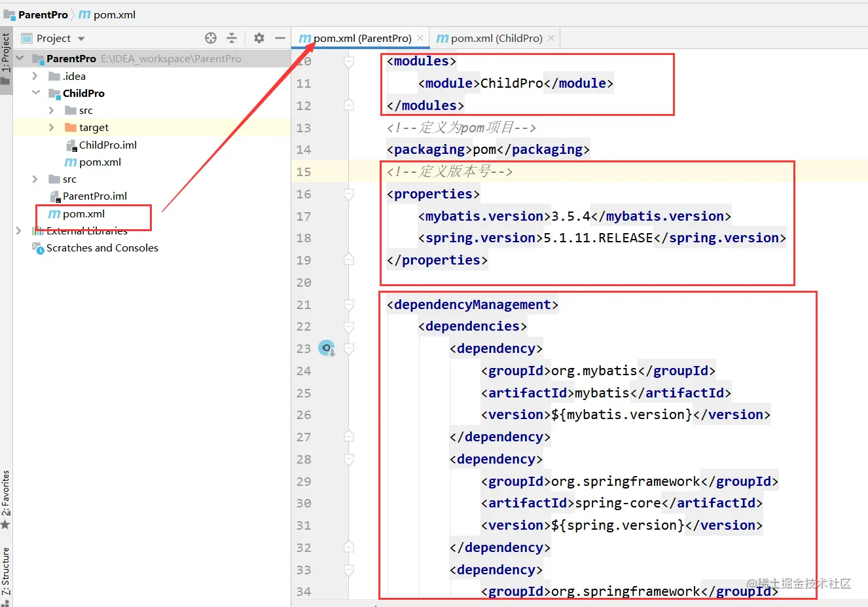Screen dimensions: 868x607
Task: Collapse the ParentPro root node
Action: [20, 58]
